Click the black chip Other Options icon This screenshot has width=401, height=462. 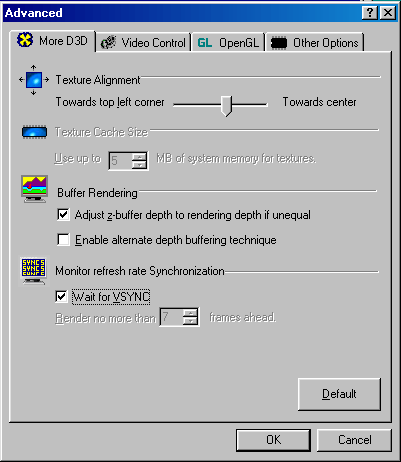pyautogui.click(x=279, y=43)
